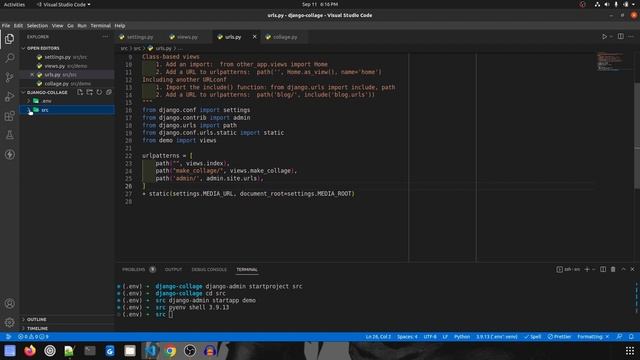Kill the terminal with trash icon
The image size is (640, 360).
pos(613,269)
